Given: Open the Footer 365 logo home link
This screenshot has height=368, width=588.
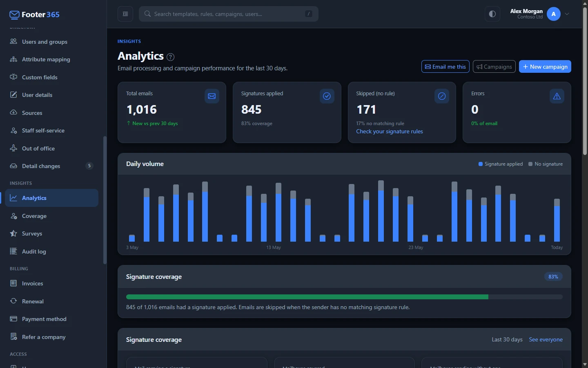Looking at the screenshot, I should coord(34,15).
